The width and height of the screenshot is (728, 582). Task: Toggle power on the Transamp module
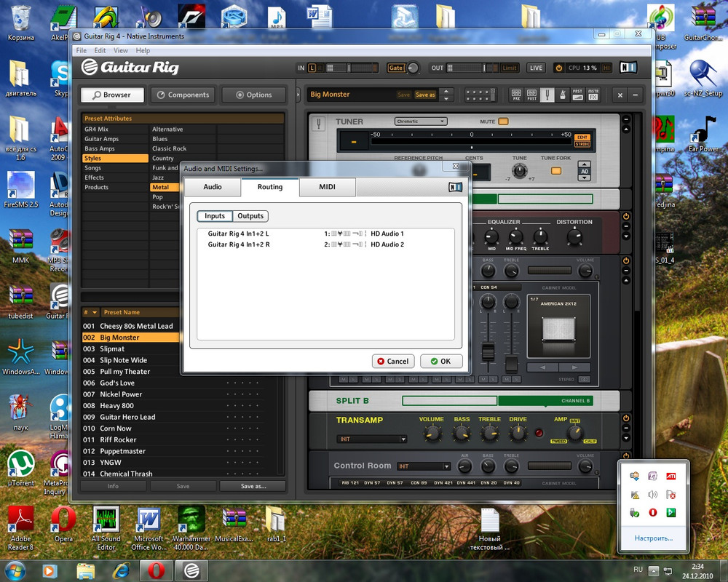[x=626, y=418]
